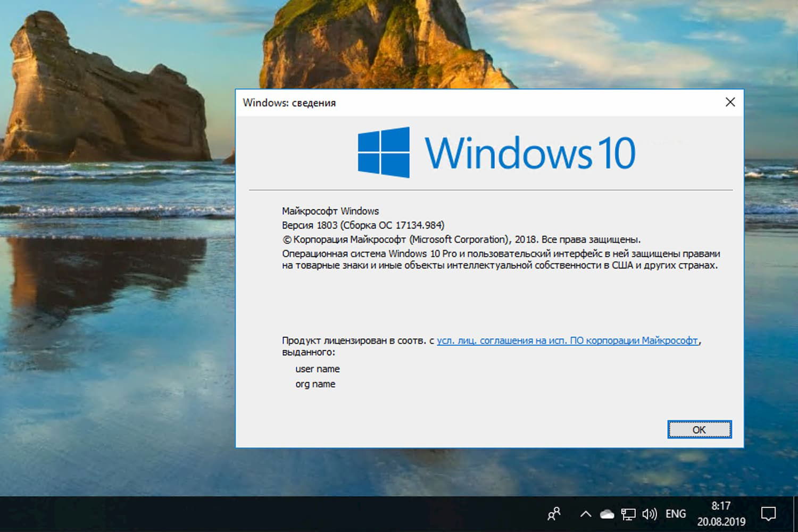The width and height of the screenshot is (798, 532).
Task: Expand the hidden icons chevron in the taskbar
Action: click(585, 514)
